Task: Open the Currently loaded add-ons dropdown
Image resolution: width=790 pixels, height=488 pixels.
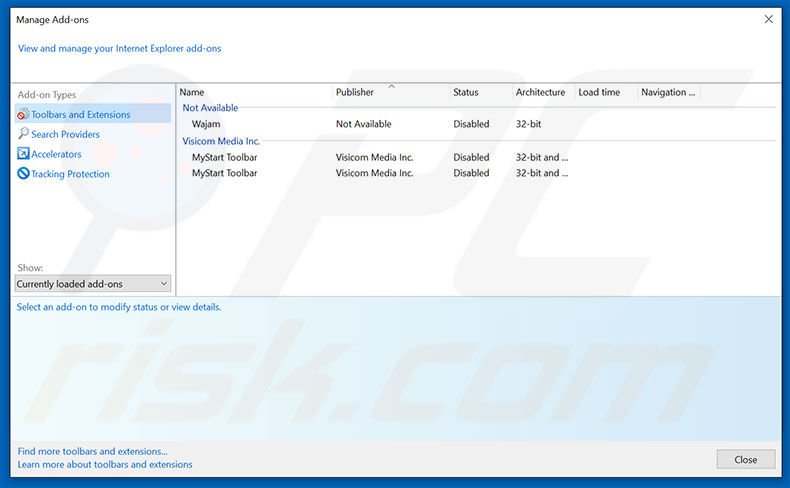Action: (x=93, y=284)
